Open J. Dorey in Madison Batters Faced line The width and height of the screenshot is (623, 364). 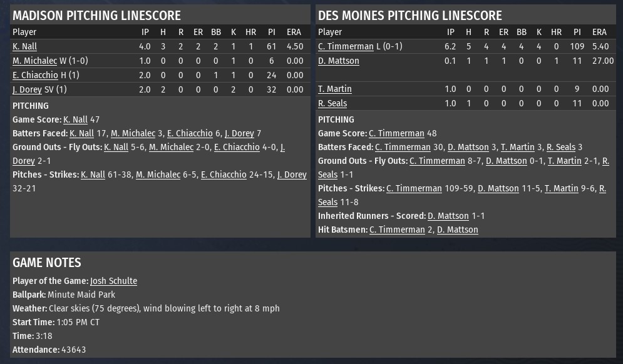239,133
